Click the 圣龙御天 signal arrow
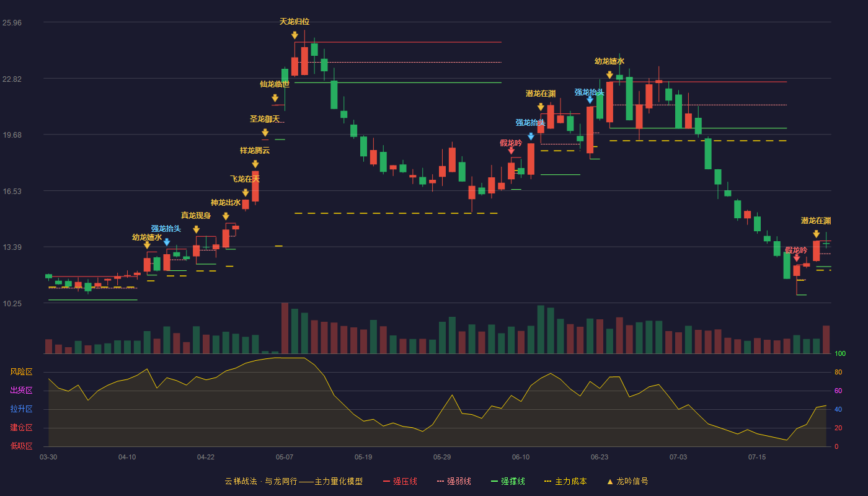This screenshot has height=496, width=868. [265, 133]
